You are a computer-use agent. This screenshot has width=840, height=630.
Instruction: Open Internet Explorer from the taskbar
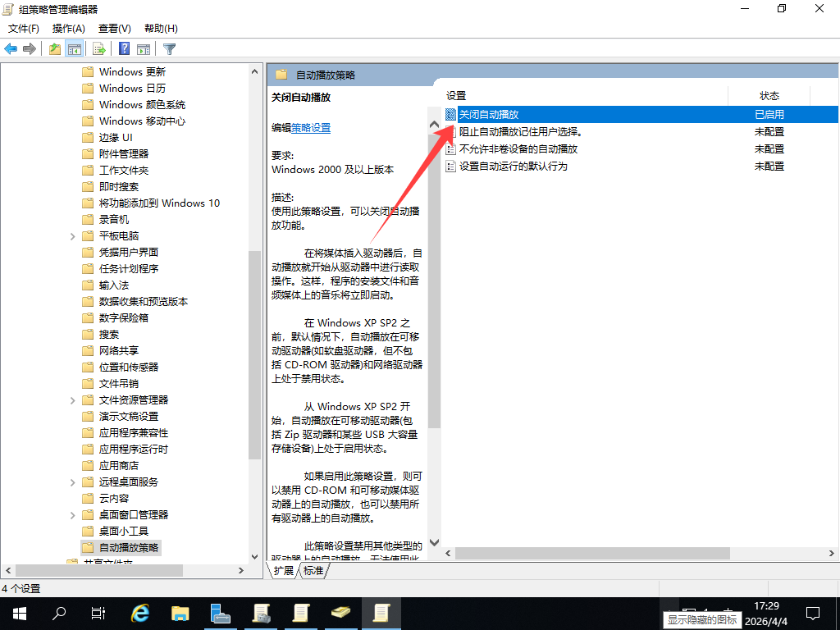point(141,613)
